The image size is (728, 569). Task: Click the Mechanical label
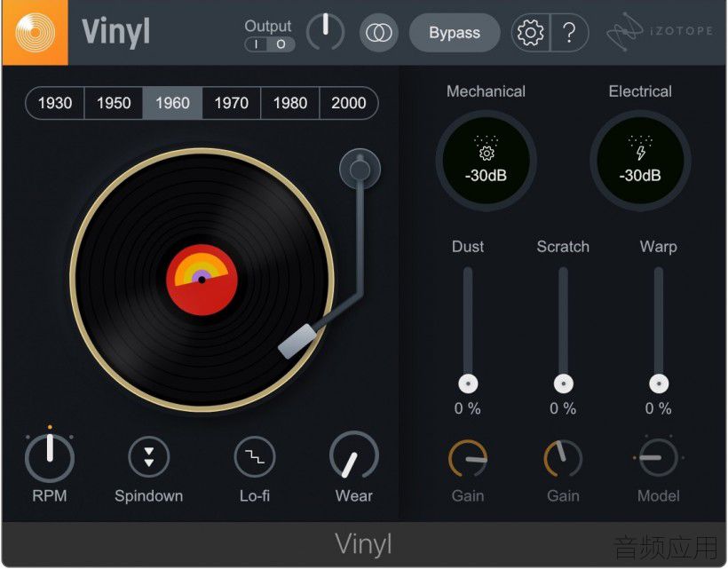[487, 91]
